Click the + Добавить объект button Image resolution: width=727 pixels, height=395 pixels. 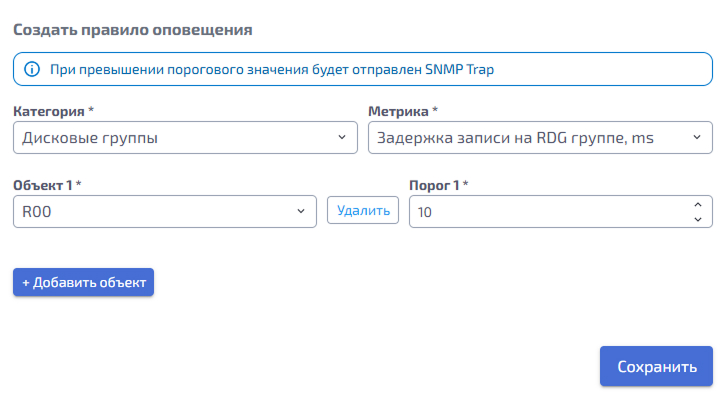83,282
